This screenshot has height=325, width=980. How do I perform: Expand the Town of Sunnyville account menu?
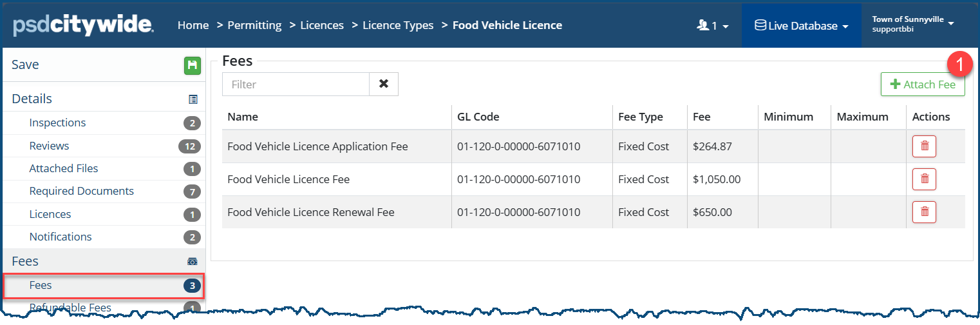pos(912,25)
